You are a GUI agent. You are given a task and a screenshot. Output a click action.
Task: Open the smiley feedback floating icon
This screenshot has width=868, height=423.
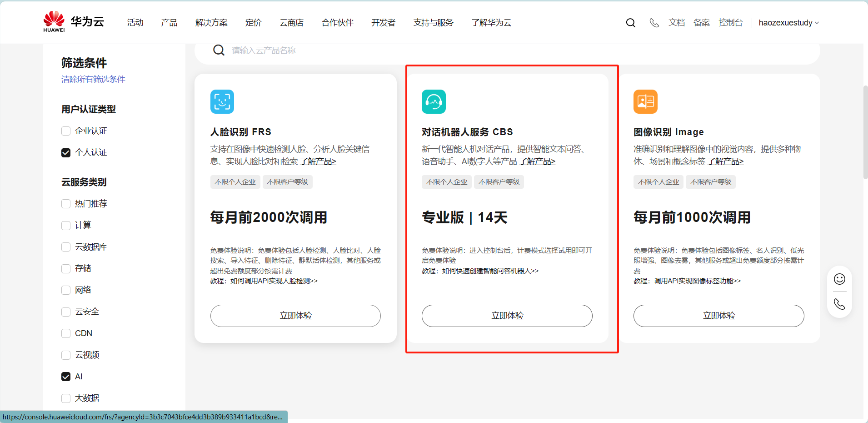click(839, 279)
